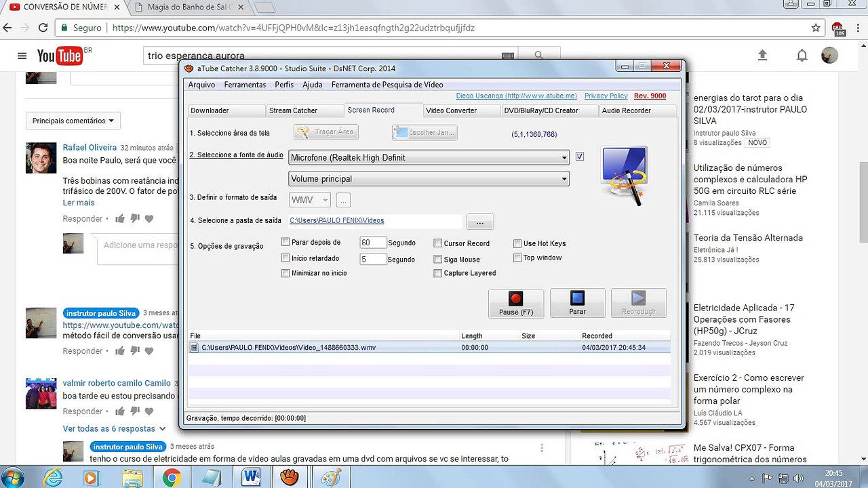The image size is (868, 488).
Task: Expand the Microfone audio source dropdown
Action: click(x=429, y=157)
